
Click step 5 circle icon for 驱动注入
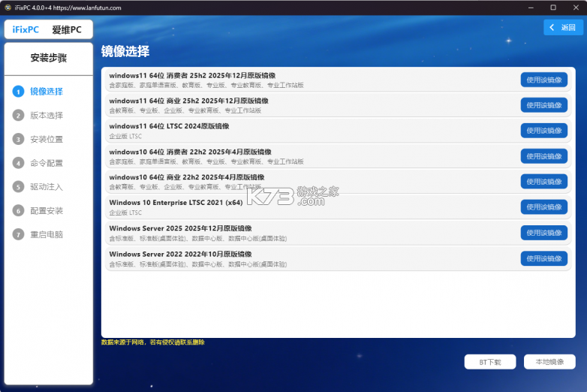click(x=18, y=187)
